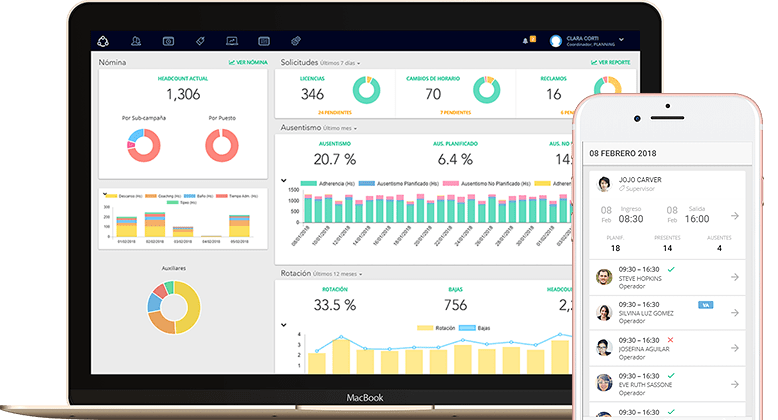Toggle Ausentismo No Planificado (Hs) legend series
The height and width of the screenshot is (420, 778).
pyautogui.click(x=486, y=184)
